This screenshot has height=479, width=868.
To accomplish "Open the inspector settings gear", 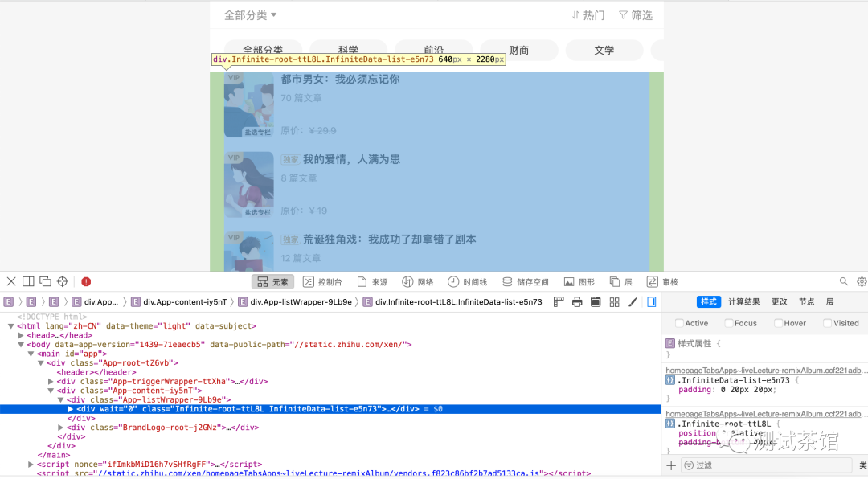I will pyautogui.click(x=862, y=281).
